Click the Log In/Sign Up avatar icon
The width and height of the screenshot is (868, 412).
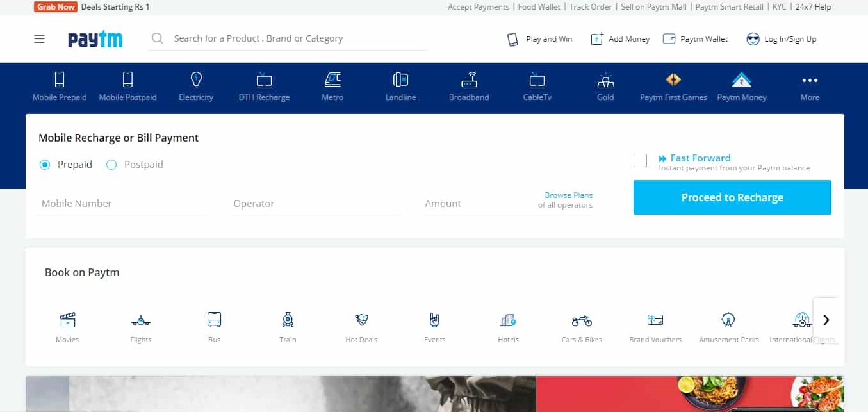[x=753, y=39]
